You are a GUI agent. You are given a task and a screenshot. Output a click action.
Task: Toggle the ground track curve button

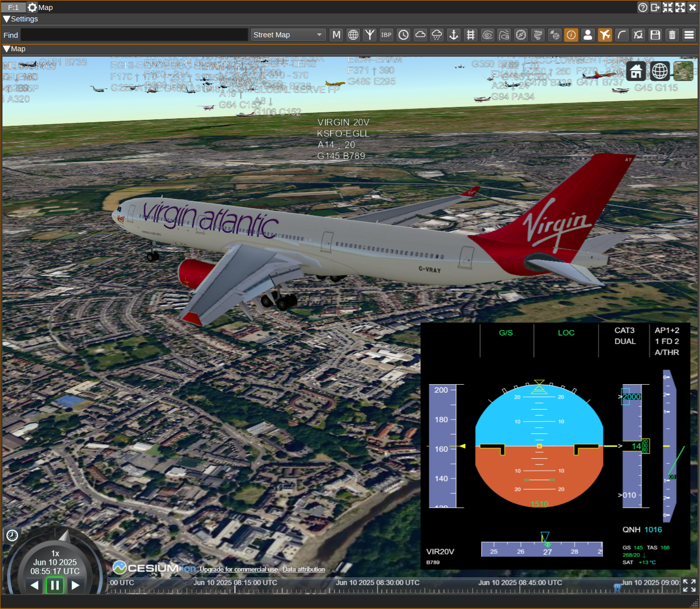pos(622,35)
